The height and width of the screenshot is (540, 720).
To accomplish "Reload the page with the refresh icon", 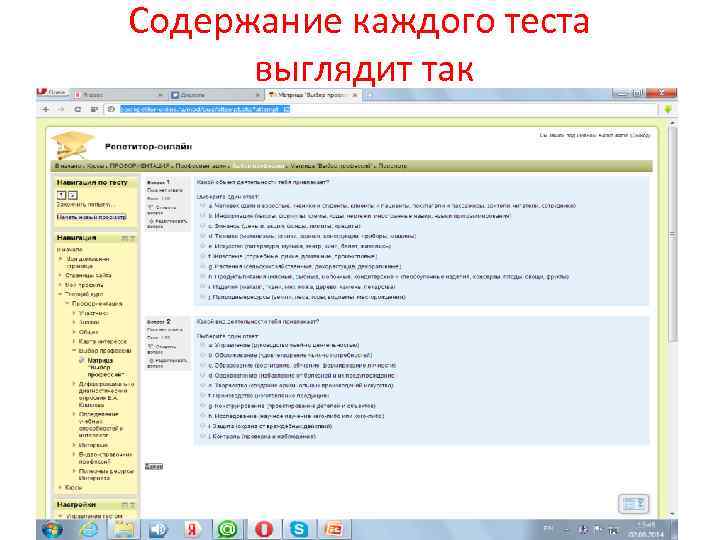I will click(78, 109).
